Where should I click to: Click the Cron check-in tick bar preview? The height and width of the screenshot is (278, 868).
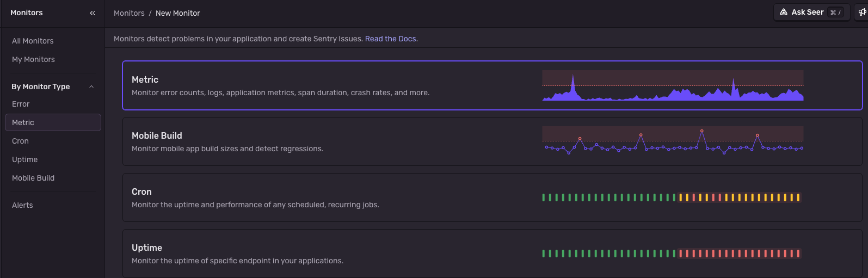point(671,197)
